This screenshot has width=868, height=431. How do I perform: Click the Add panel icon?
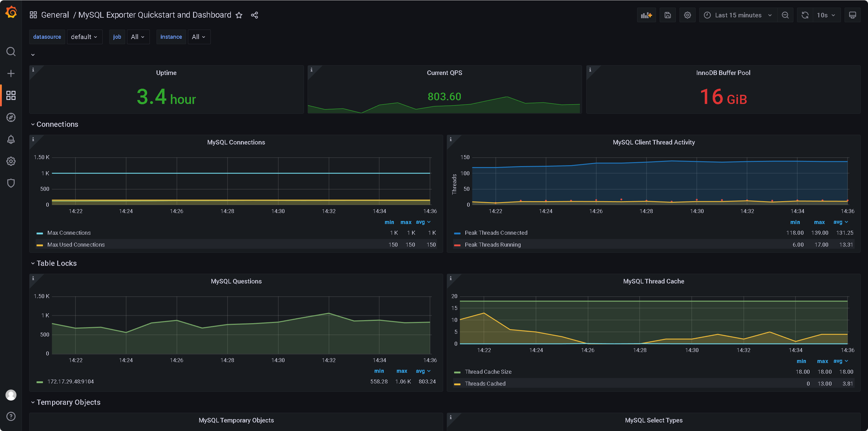[x=646, y=15]
